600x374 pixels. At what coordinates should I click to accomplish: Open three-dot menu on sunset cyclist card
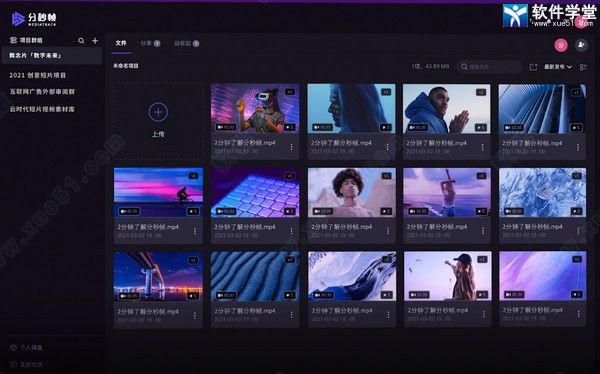(x=195, y=231)
